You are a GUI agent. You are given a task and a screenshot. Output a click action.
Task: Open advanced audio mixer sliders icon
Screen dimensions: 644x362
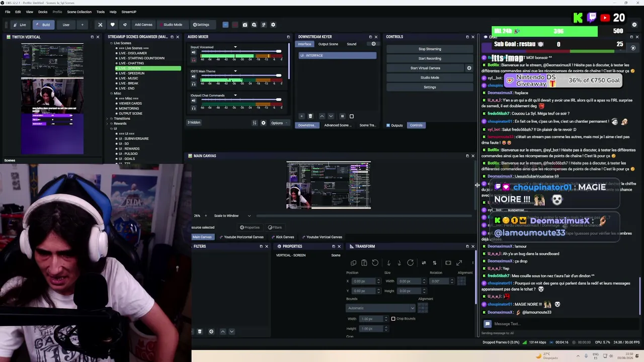tap(255, 123)
